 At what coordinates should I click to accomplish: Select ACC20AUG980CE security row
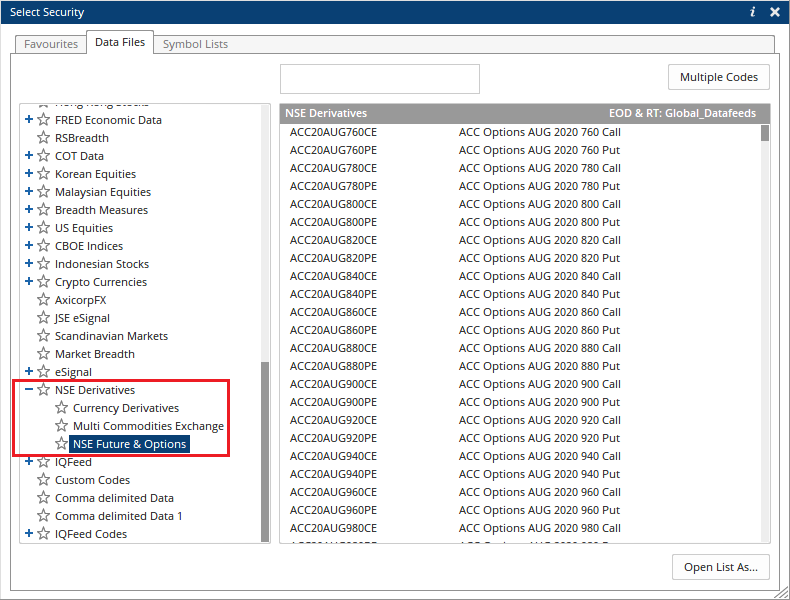[520, 528]
